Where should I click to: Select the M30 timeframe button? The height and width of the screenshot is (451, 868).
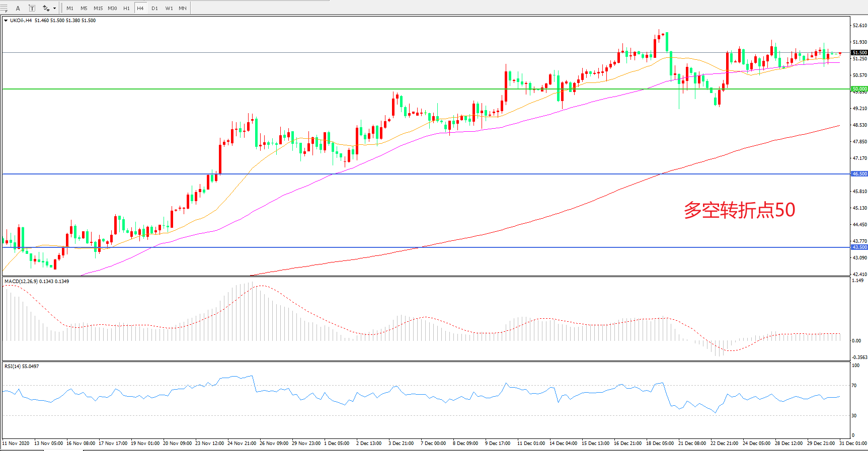(x=112, y=8)
